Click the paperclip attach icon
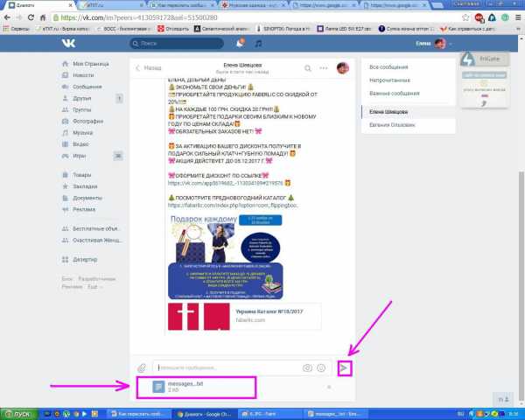 (142, 368)
